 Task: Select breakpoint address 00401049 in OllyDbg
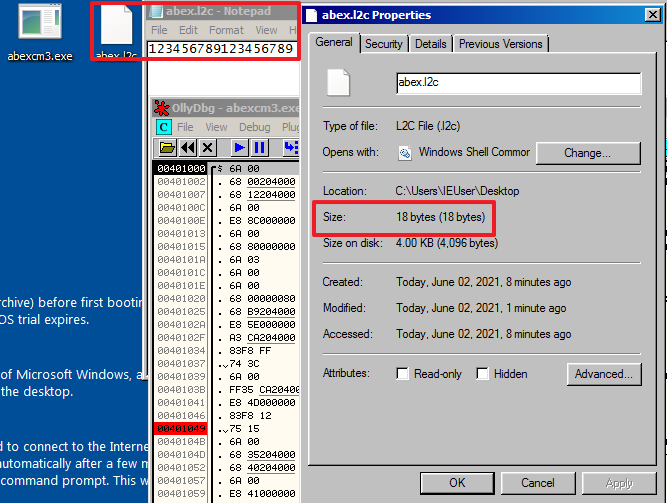[181, 429]
